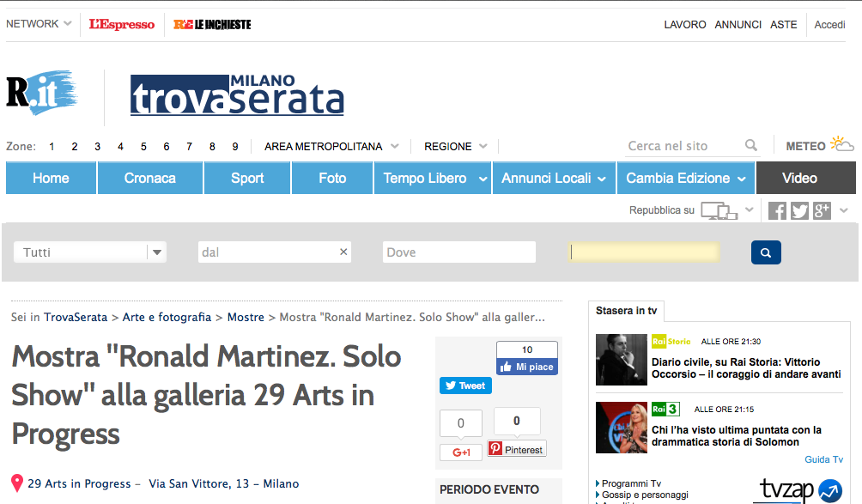Click the red location pin icon
This screenshot has height=504, width=862.
17,483
